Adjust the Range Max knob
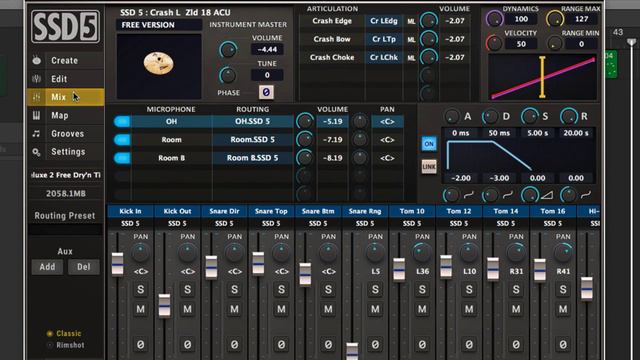 [555, 19]
